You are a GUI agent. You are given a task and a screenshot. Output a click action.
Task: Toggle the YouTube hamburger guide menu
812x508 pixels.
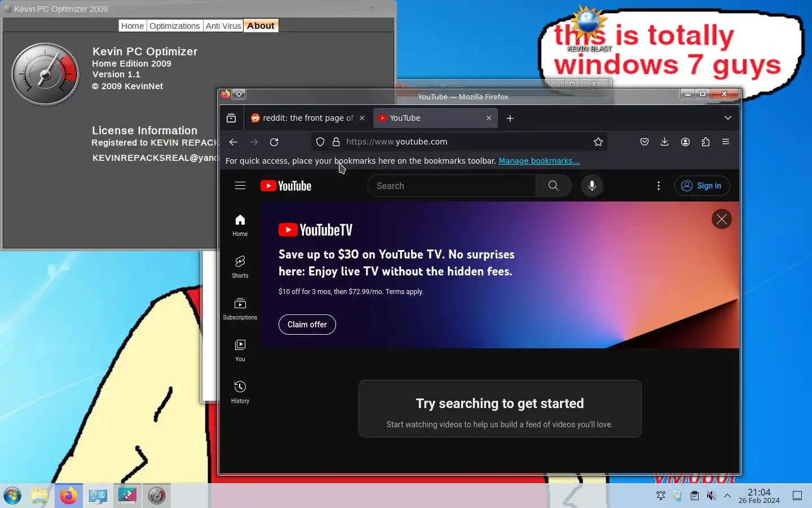point(240,186)
